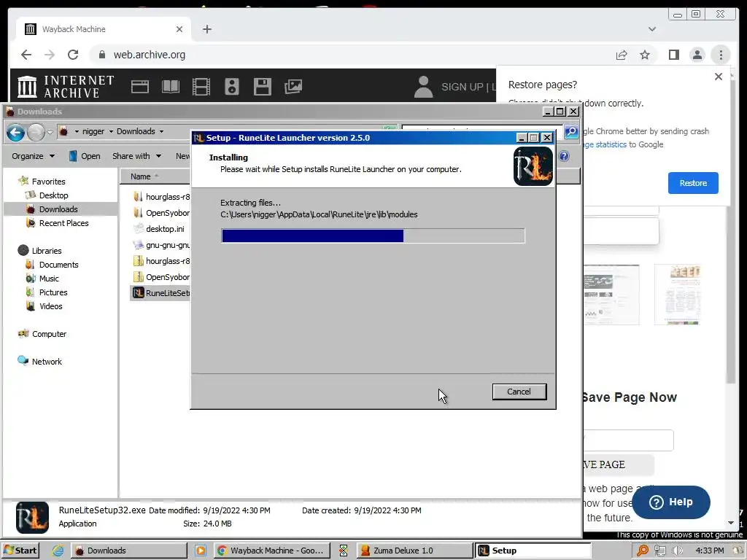The width and height of the screenshot is (747, 560).
Task: Click the hourglass icon on the taskbar
Action: point(344,551)
